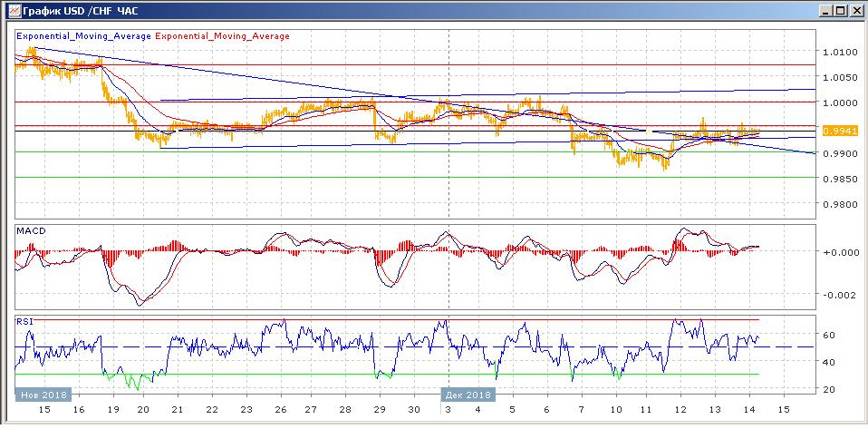The image size is (868, 429).
Task: Click date 29 on the time axis
Action: pyautogui.click(x=381, y=410)
